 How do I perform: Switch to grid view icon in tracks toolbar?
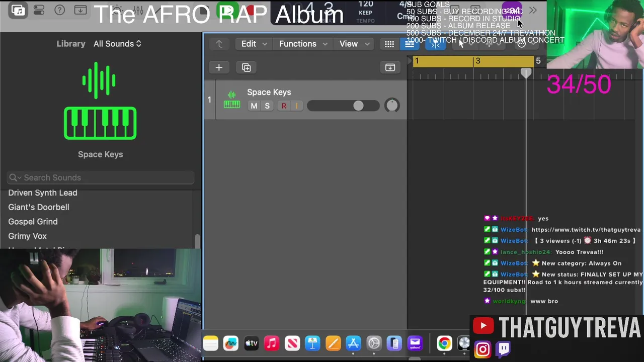(389, 44)
